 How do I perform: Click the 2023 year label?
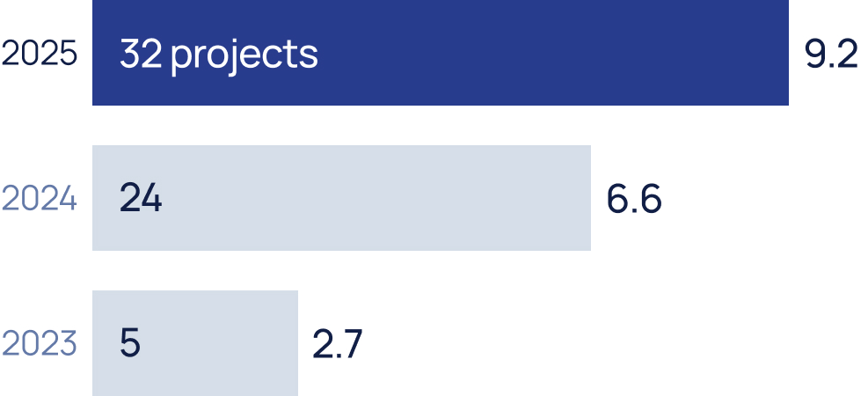(x=39, y=343)
